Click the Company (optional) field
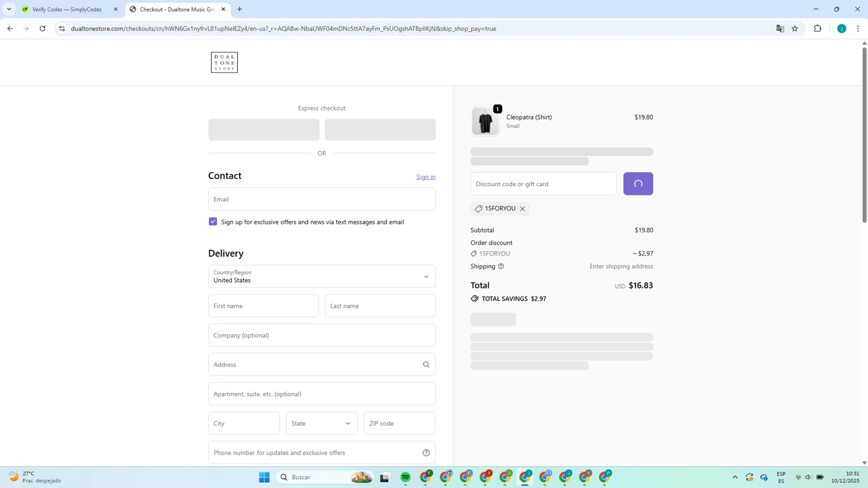Viewport: 868px width, 488px height. (322, 335)
